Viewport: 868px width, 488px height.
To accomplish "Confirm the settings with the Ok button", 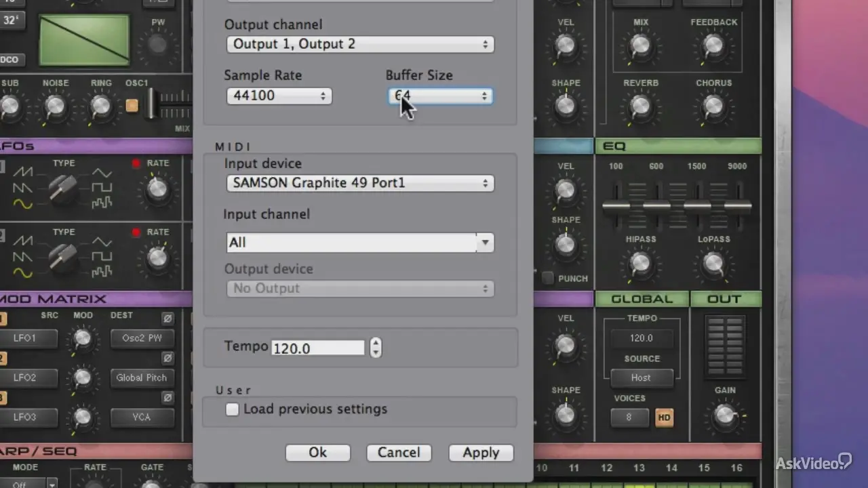I will (318, 453).
